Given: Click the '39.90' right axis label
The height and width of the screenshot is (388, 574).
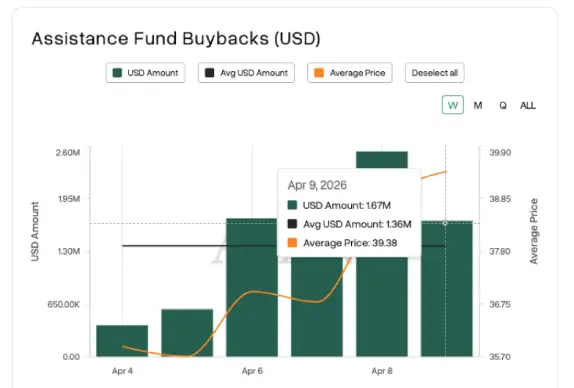Looking at the screenshot, I should [500, 153].
